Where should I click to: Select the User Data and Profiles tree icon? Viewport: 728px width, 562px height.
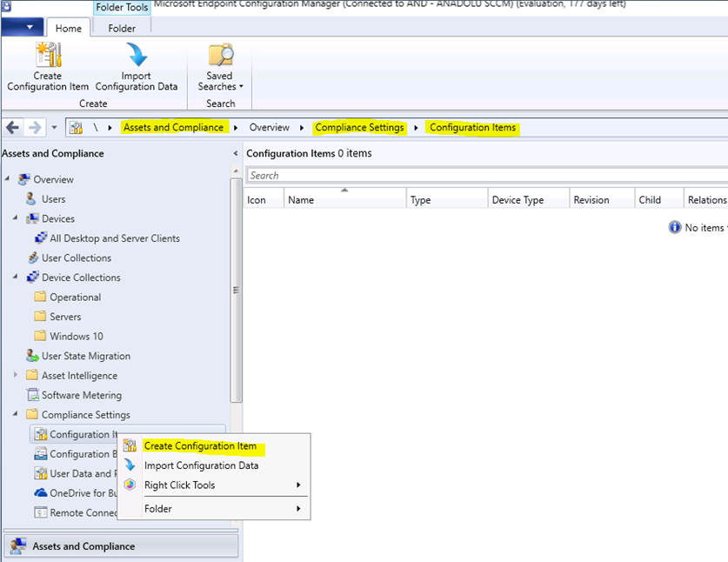41,473
